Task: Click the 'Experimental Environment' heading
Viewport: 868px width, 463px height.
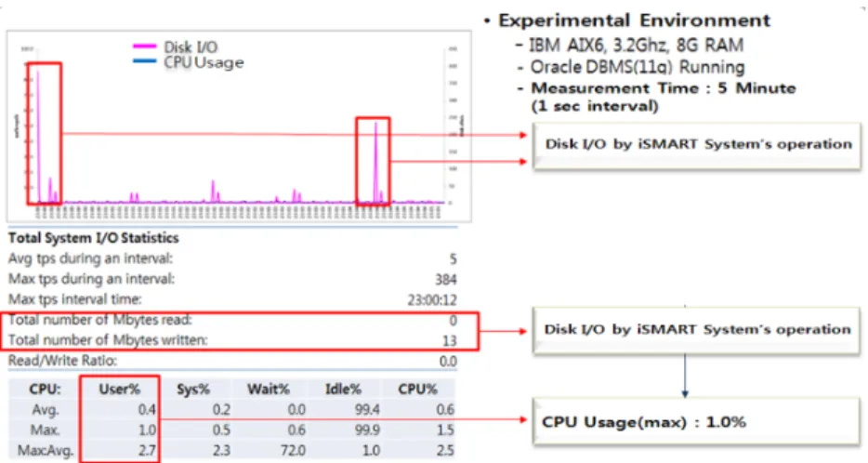Action: tap(635, 20)
